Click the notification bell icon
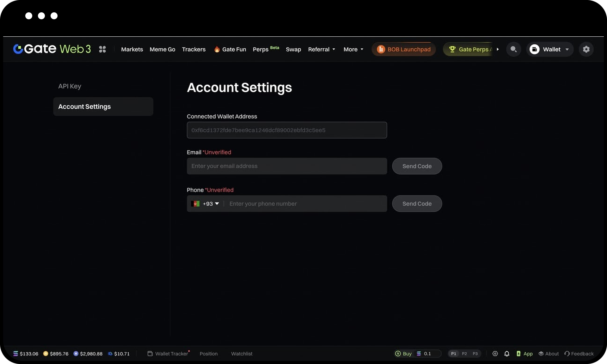Screen dimensions: 607x364 [506, 354]
